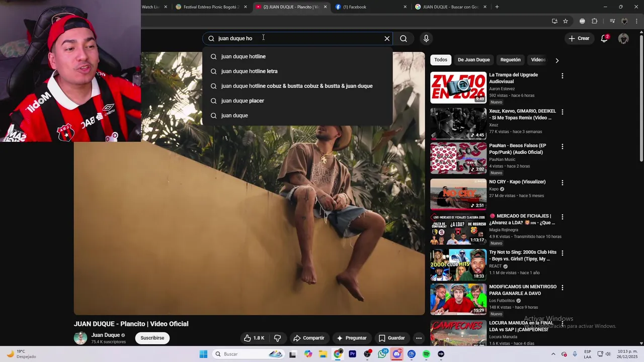Select the 'juan duque hotline' suggestion
Image resolution: width=644 pixels, height=362 pixels.
pos(297,56)
